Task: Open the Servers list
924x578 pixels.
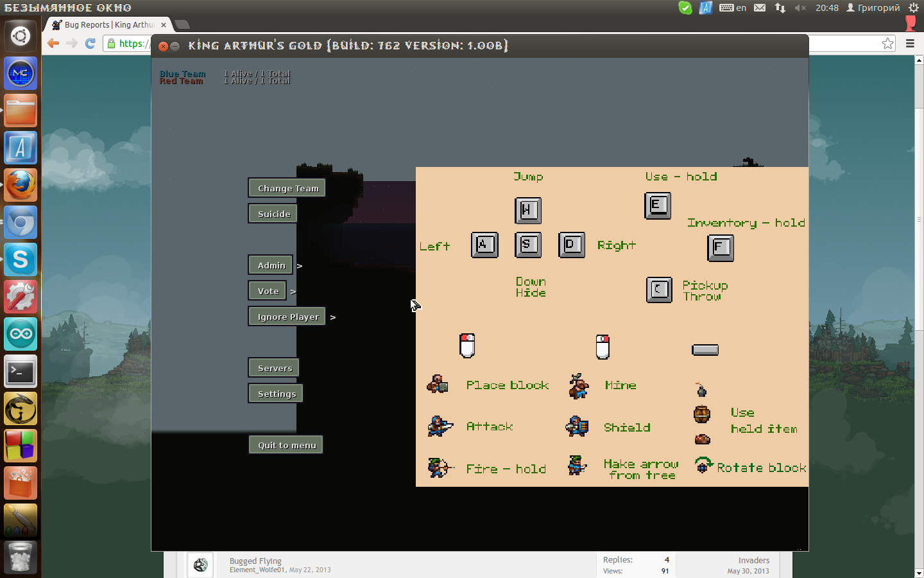Action: point(273,368)
